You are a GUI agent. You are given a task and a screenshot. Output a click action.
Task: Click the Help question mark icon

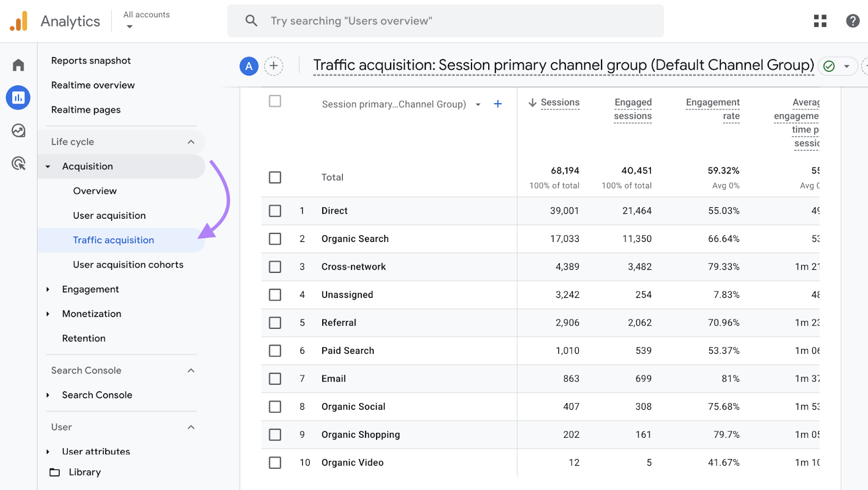point(852,21)
